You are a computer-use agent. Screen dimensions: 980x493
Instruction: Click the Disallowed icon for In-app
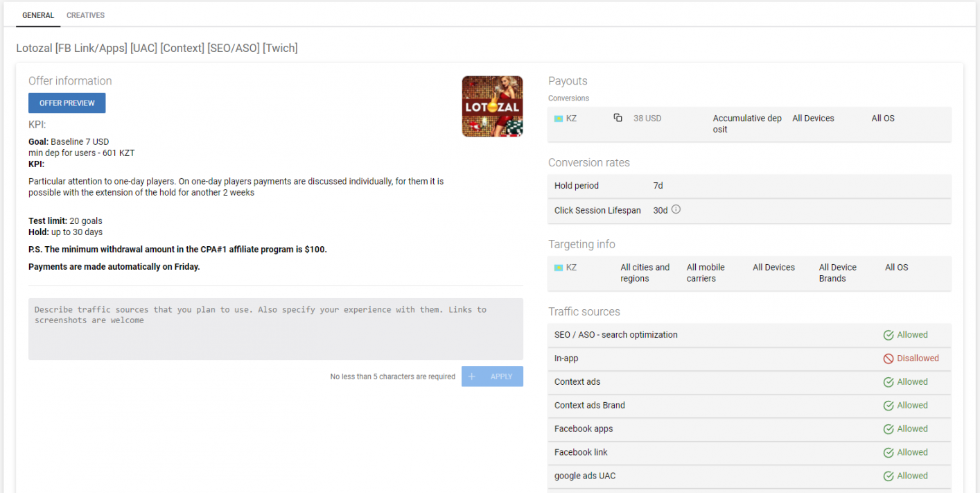(x=888, y=358)
